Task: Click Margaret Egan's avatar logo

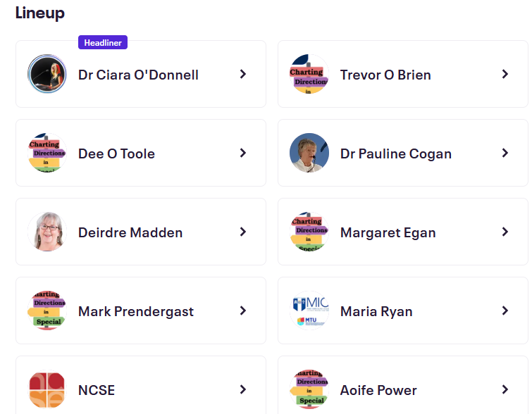Action: [309, 232]
